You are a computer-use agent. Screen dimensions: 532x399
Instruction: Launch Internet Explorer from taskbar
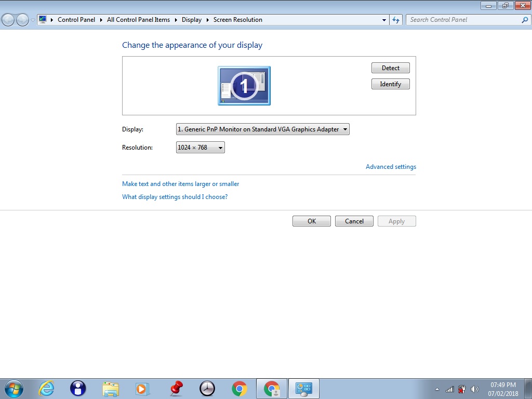46,389
